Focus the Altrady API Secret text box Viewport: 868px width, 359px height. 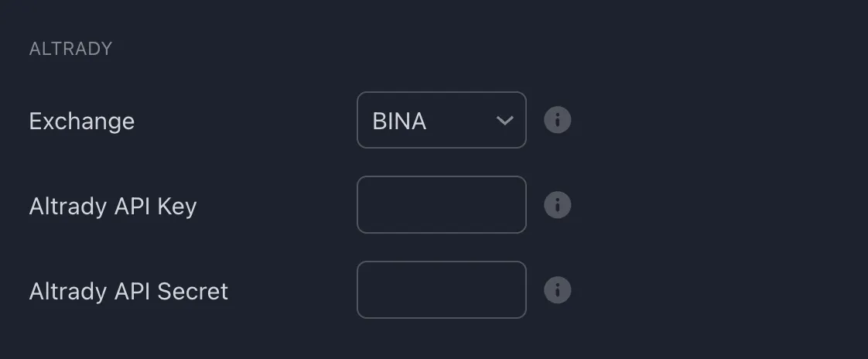tap(441, 290)
